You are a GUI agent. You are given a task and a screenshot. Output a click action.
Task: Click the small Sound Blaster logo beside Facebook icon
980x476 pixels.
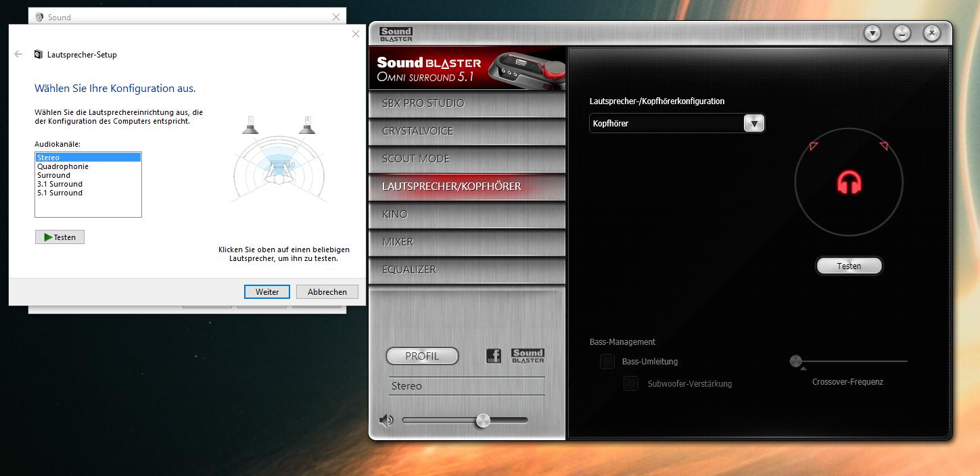tap(528, 356)
